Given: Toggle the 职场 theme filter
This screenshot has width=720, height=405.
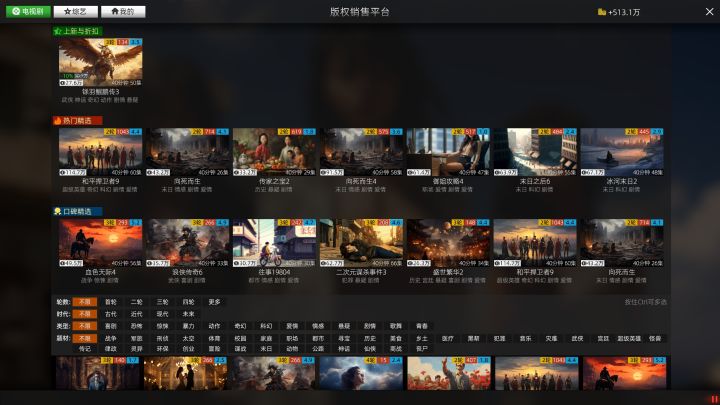Looking at the screenshot, I should 292,338.
